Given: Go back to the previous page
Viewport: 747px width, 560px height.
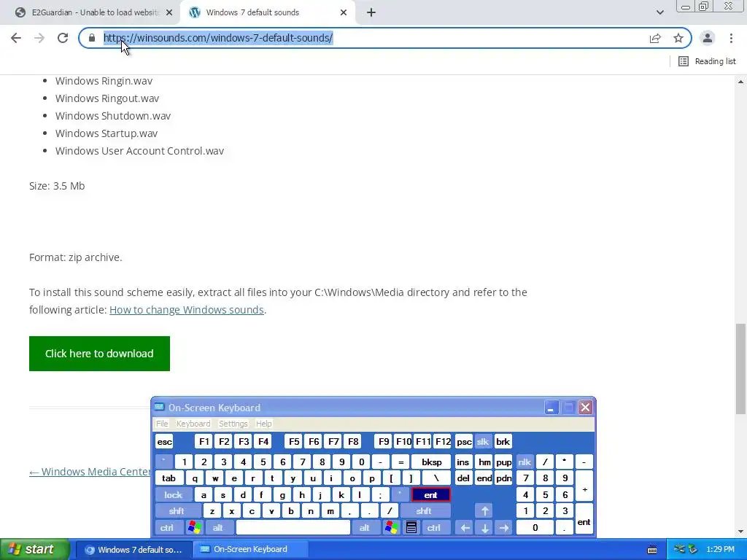Looking at the screenshot, I should [16, 38].
